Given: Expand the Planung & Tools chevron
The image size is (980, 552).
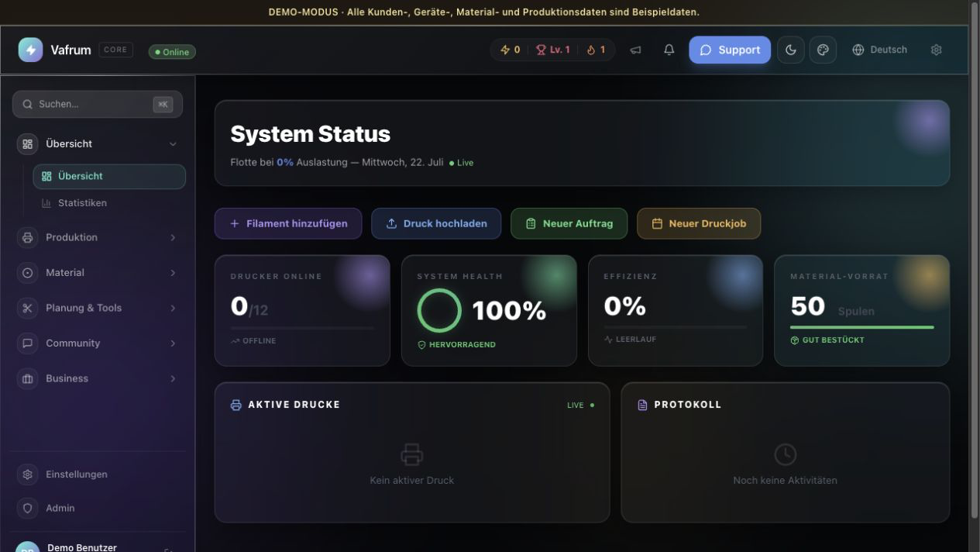Looking at the screenshot, I should (173, 309).
